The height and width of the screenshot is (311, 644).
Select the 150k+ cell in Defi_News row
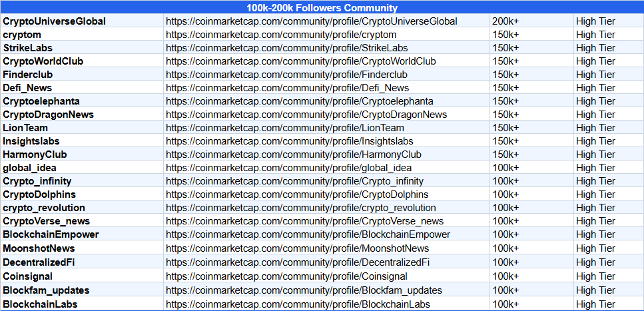point(531,88)
